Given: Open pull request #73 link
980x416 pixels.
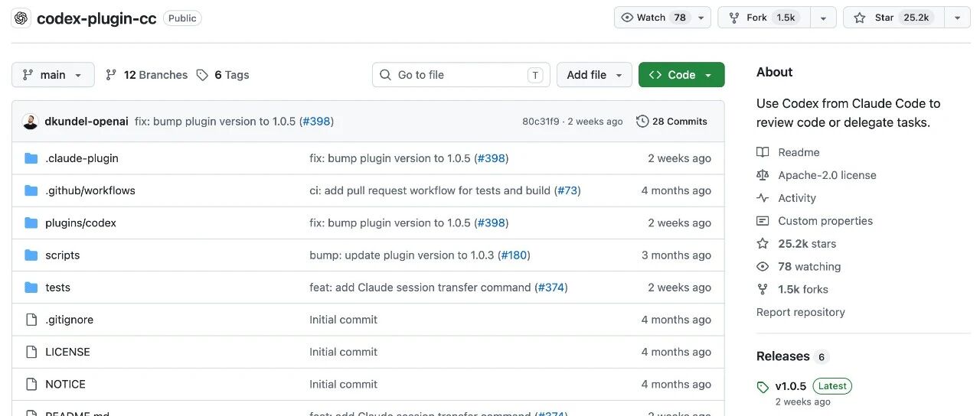Looking at the screenshot, I should (x=567, y=190).
